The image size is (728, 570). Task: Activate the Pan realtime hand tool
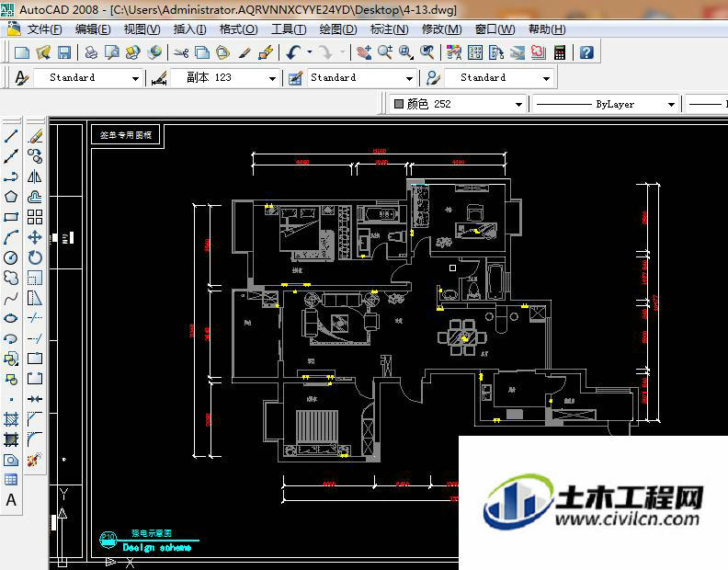pos(364,52)
